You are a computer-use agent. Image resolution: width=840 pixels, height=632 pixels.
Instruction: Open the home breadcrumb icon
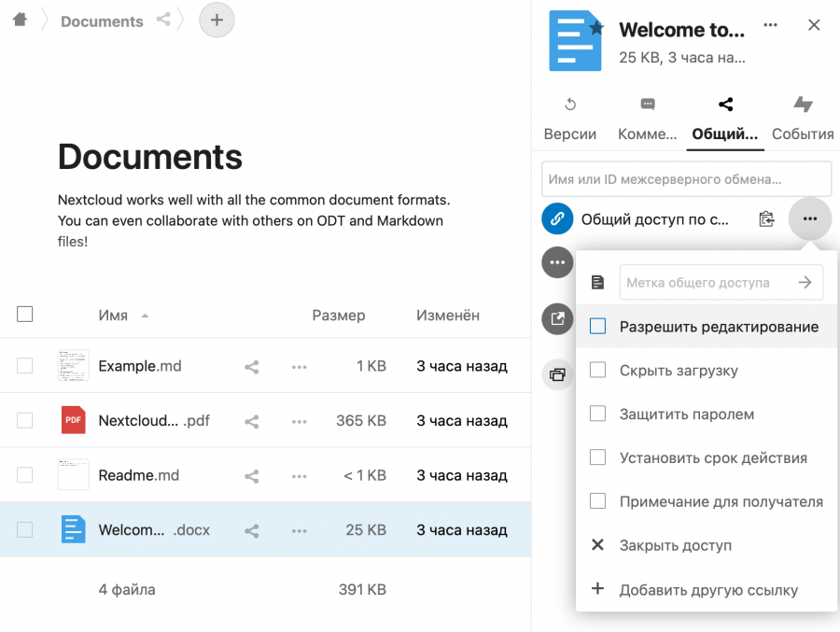pos(19,19)
